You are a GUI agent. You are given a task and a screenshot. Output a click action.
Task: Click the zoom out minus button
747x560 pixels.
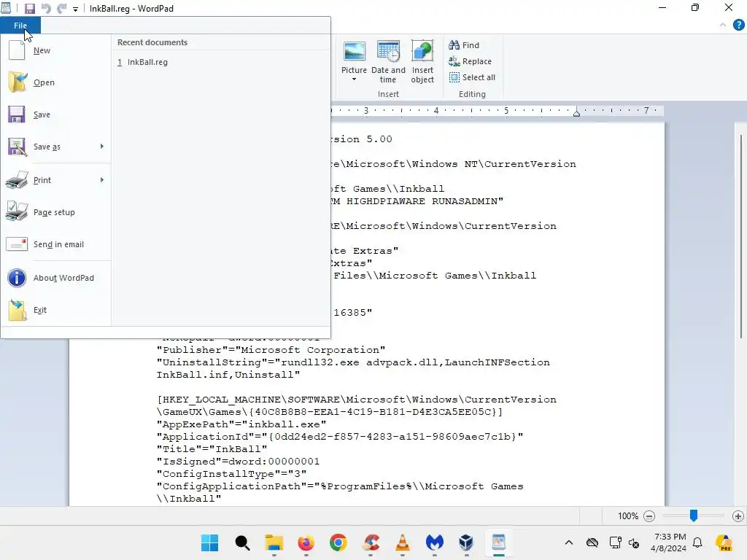[649, 516]
